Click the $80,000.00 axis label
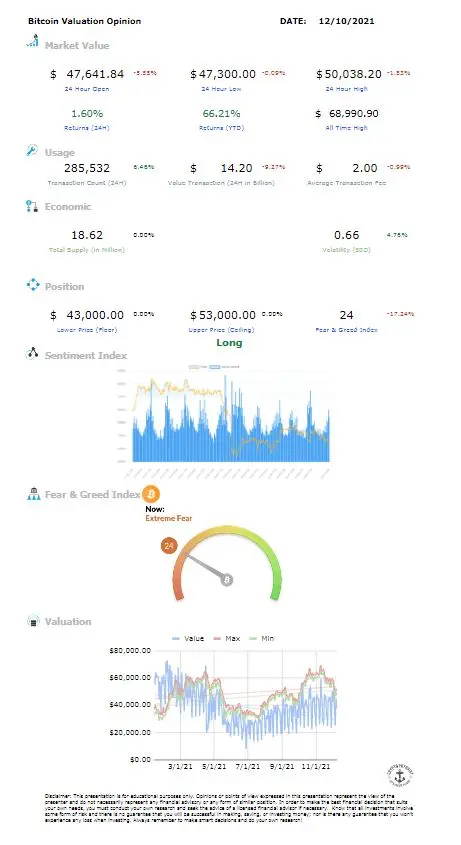 [130, 651]
